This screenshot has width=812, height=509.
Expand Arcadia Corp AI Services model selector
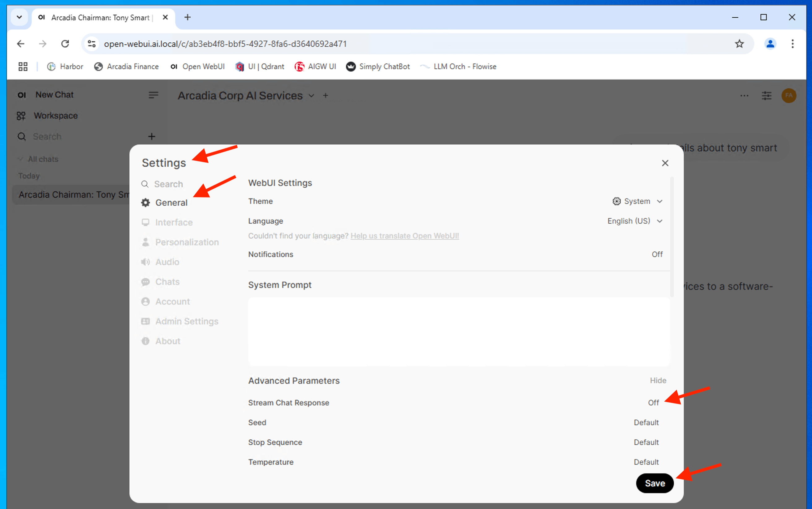(x=246, y=96)
